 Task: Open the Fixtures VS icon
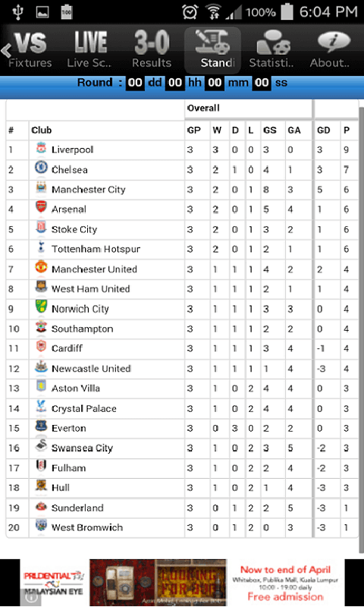coord(30,42)
